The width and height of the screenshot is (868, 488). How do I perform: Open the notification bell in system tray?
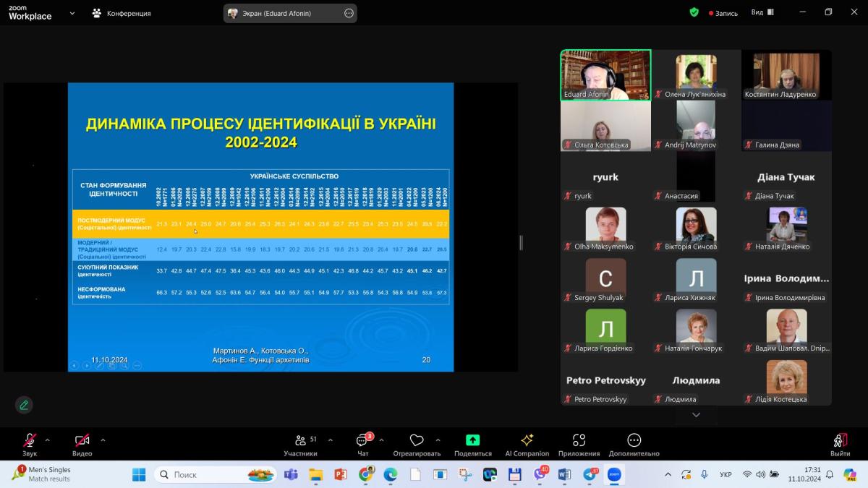pyautogui.click(x=830, y=474)
